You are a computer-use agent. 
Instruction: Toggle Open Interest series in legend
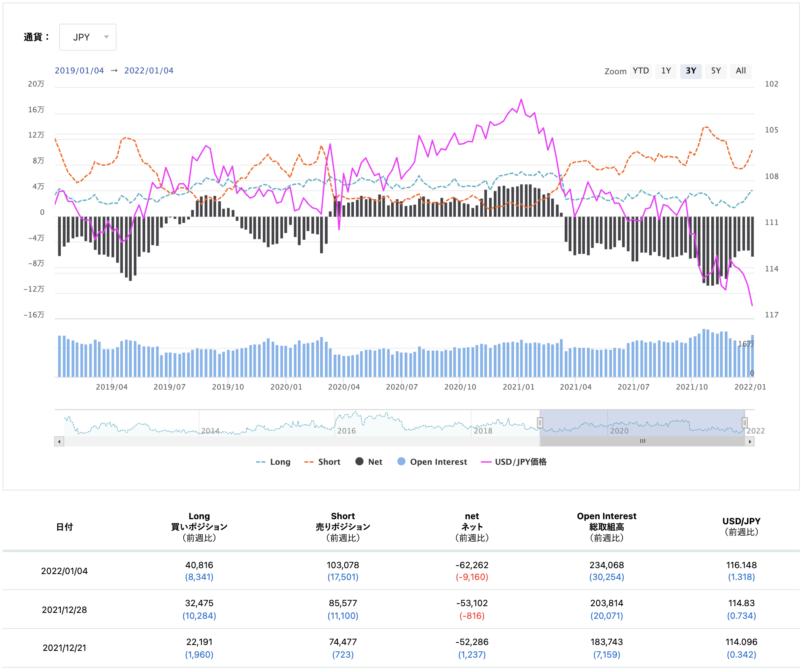coord(432,462)
